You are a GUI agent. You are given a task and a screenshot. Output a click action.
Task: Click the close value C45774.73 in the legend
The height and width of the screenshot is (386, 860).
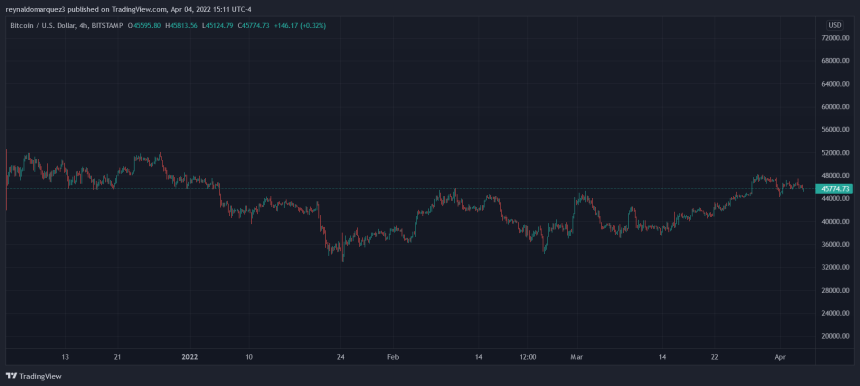(x=253, y=25)
